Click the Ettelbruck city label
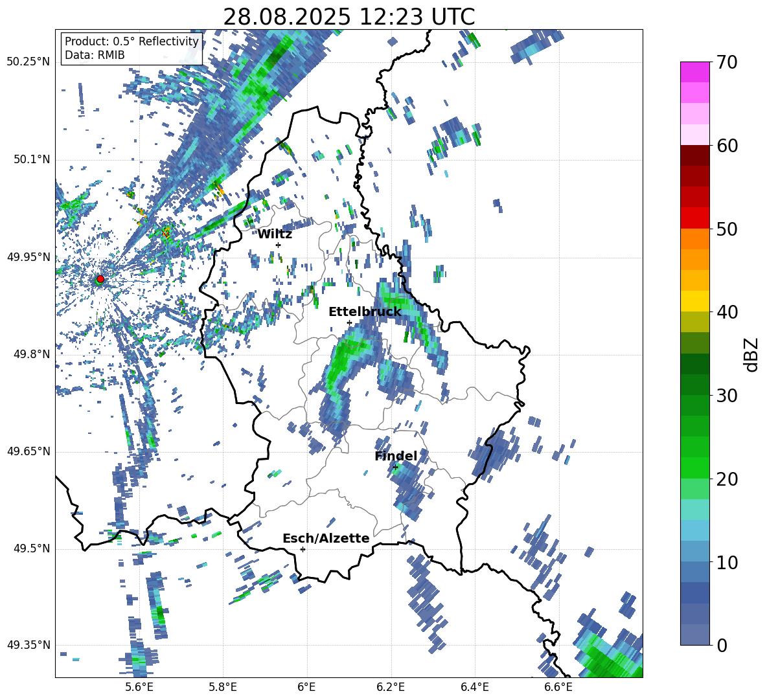Screen dimensions: 767x700 365,312
